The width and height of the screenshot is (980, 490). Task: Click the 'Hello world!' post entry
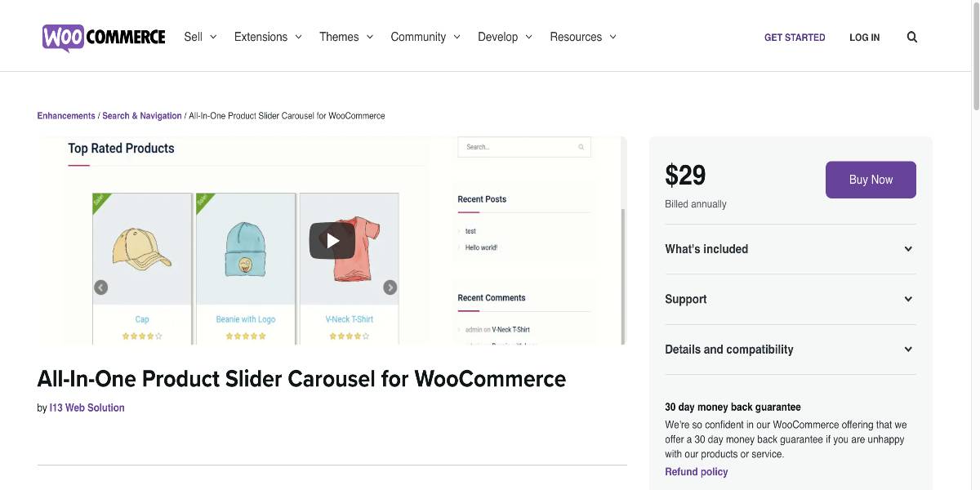pos(481,247)
